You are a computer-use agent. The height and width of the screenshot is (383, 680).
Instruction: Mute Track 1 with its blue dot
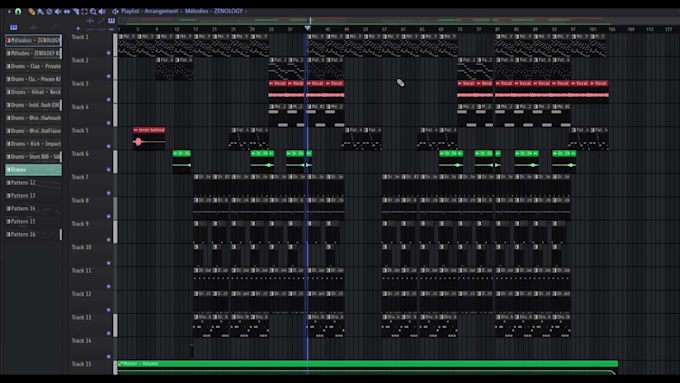point(108,53)
